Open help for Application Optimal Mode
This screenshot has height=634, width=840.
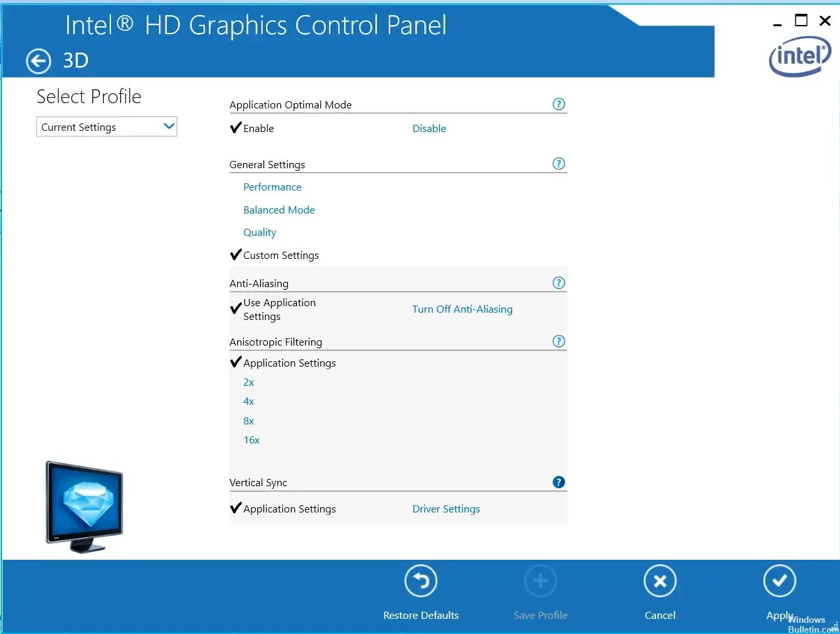pos(559,104)
